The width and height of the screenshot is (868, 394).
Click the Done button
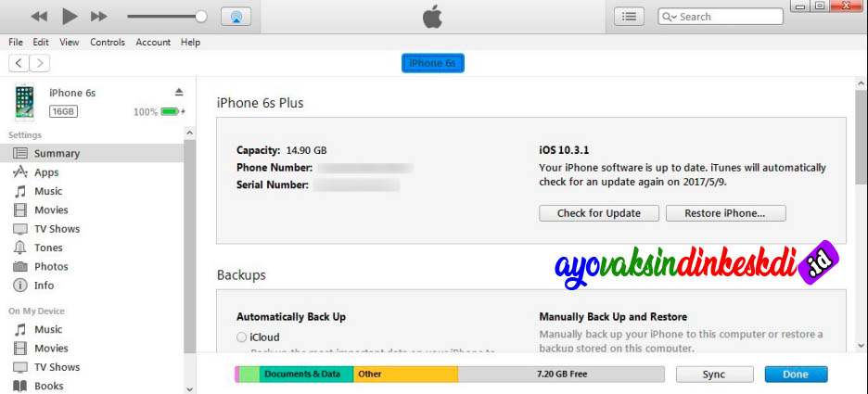pyautogui.click(x=796, y=375)
